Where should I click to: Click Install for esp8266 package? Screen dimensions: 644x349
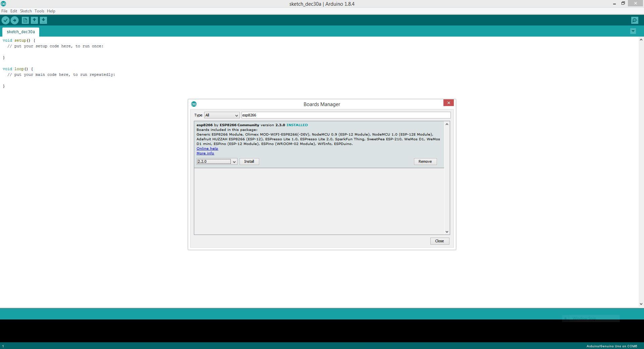pos(249,161)
